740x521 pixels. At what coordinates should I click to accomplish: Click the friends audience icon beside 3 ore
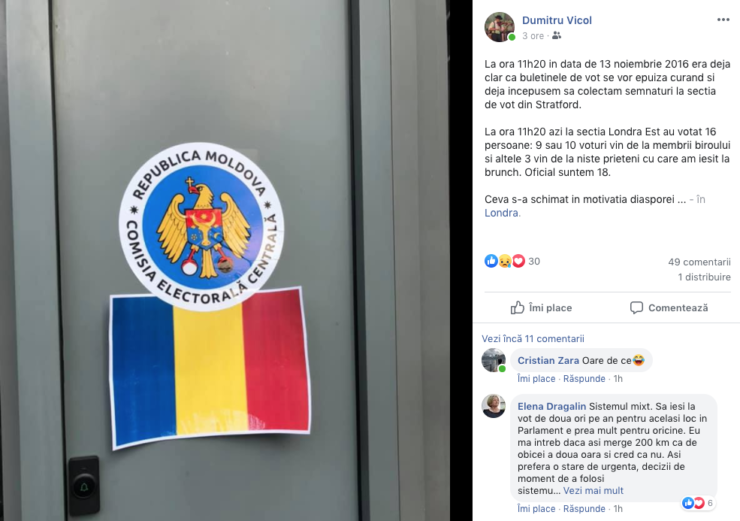point(556,36)
